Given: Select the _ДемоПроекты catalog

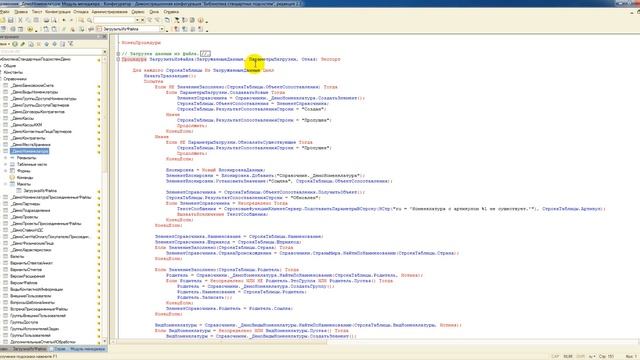Looking at the screenshot, I should coord(24,217).
